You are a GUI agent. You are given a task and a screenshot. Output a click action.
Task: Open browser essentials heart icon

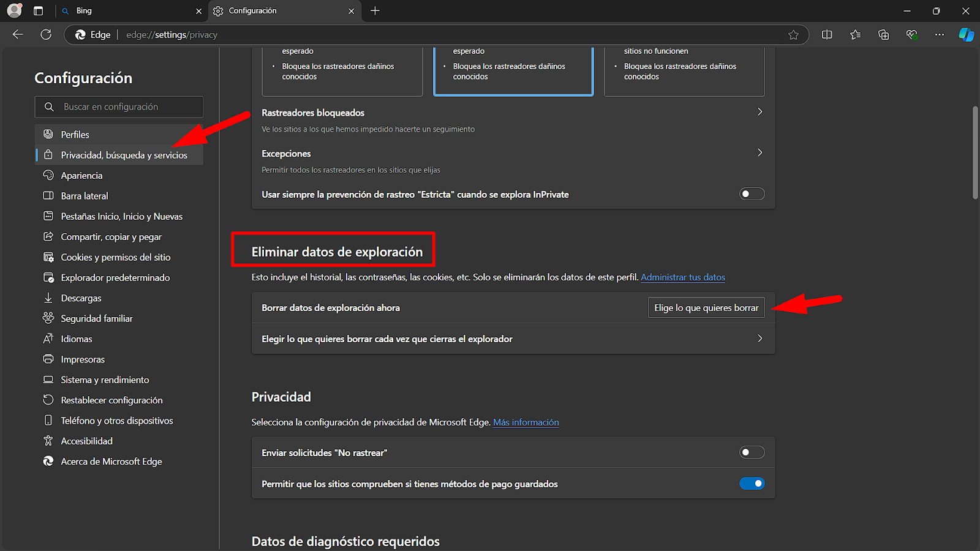(911, 35)
